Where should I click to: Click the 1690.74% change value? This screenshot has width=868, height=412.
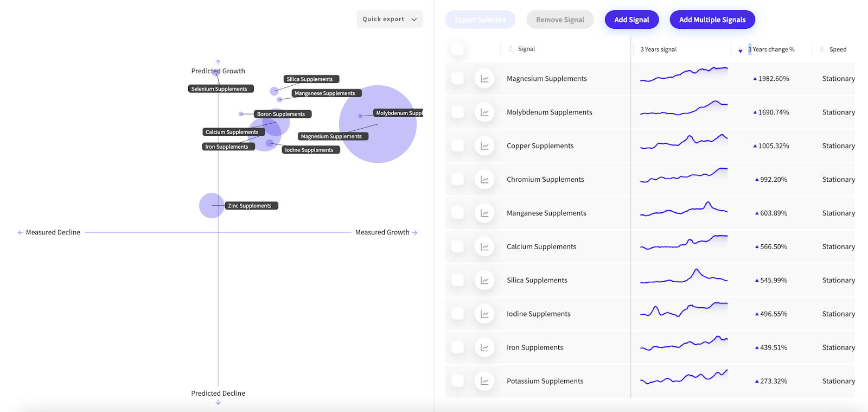[x=774, y=112]
